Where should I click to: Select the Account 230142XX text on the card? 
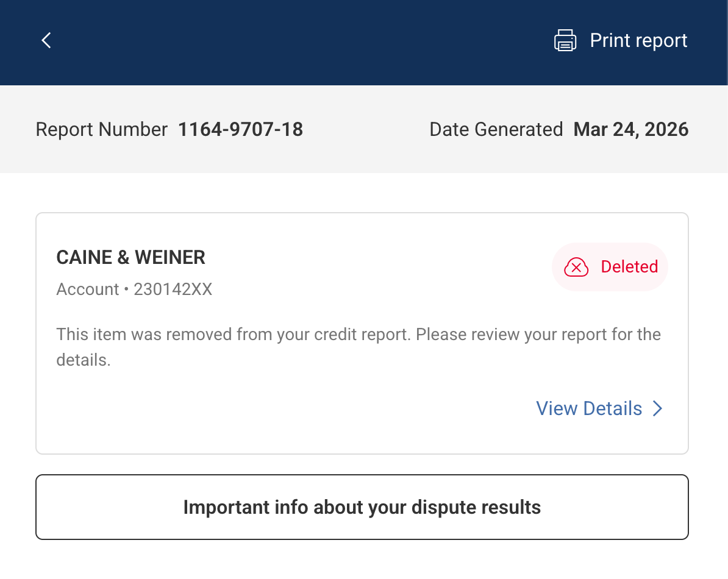pos(134,289)
